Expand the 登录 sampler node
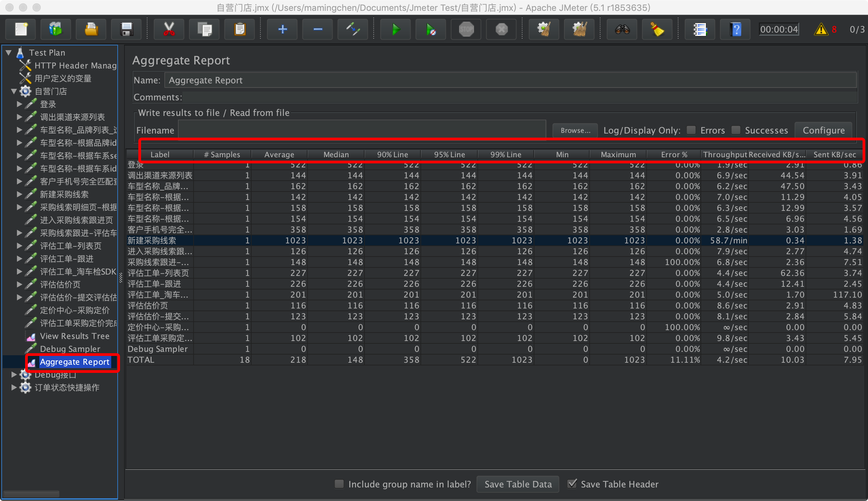 click(20, 104)
